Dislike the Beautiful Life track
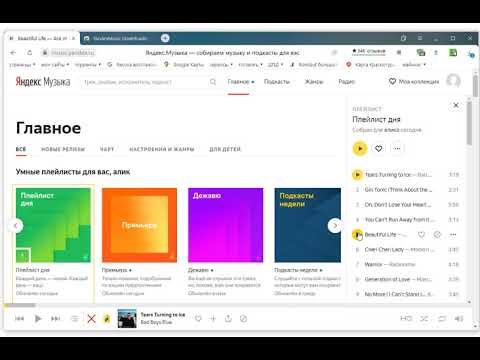 pyautogui.click(x=437, y=235)
